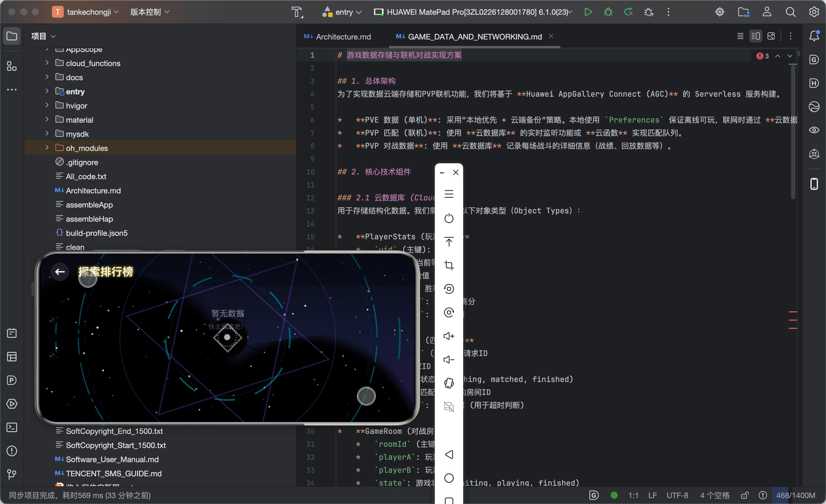Click the 1:1 cursor position indicator

click(633, 495)
